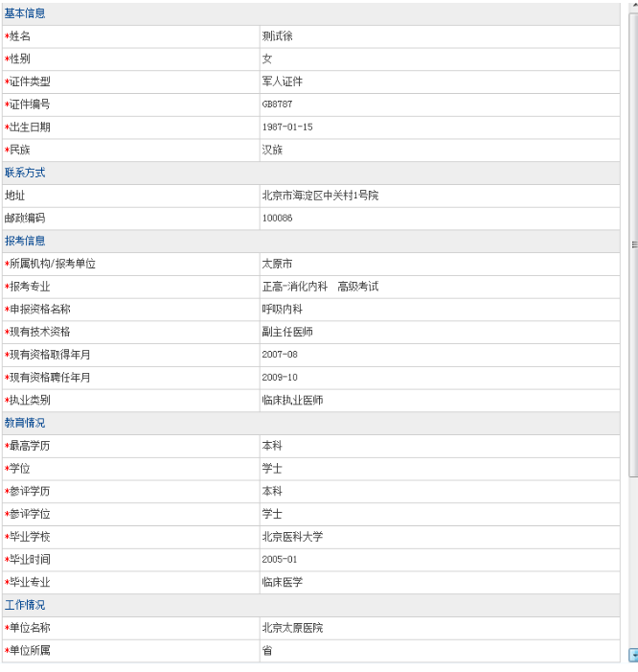The width and height of the screenshot is (638, 672).
Task: Click the major value 临床医学
Action: 283,583
